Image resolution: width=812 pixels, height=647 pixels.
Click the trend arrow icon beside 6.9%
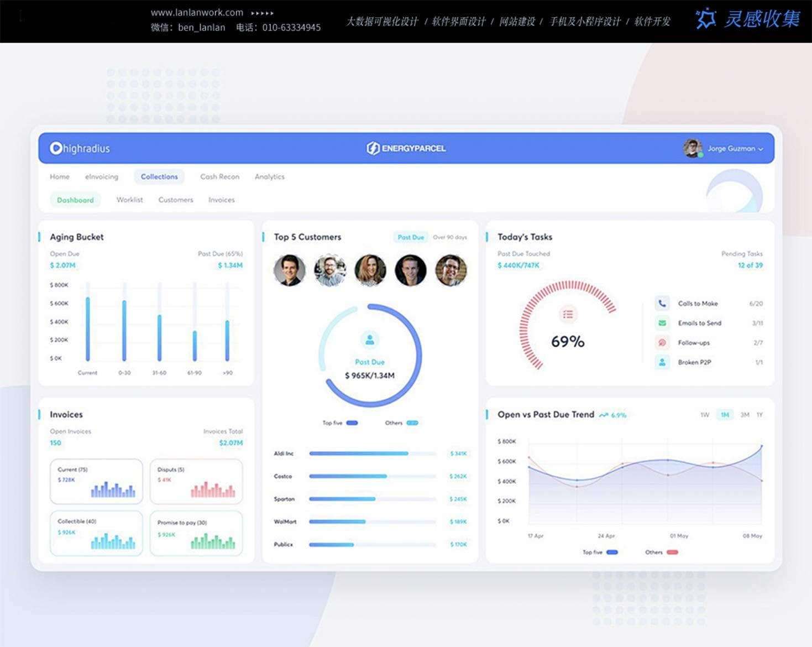pyautogui.click(x=604, y=415)
